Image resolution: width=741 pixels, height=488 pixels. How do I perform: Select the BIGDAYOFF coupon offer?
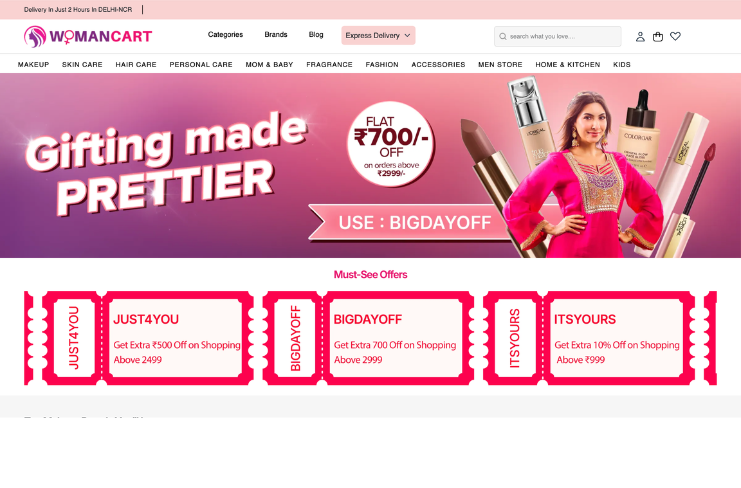(x=368, y=338)
